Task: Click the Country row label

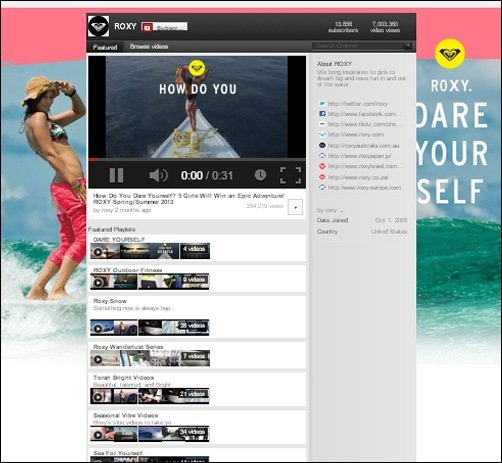Action: pyautogui.click(x=327, y=231)
